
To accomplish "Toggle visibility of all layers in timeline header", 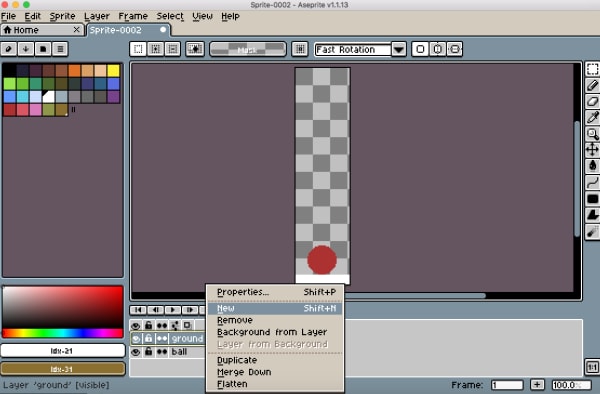I will (x=135, y=326).
